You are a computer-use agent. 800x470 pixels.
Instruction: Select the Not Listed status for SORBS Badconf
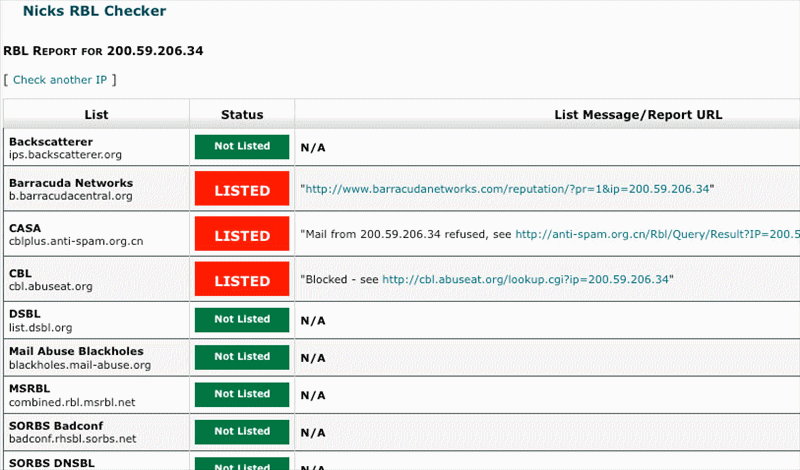click(242, 432)
